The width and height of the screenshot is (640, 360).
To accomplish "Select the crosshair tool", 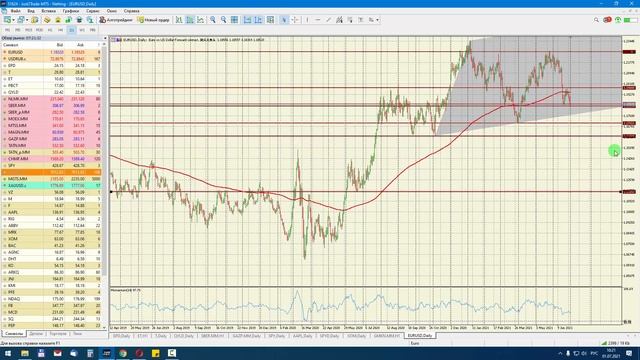I will (295, 20).
